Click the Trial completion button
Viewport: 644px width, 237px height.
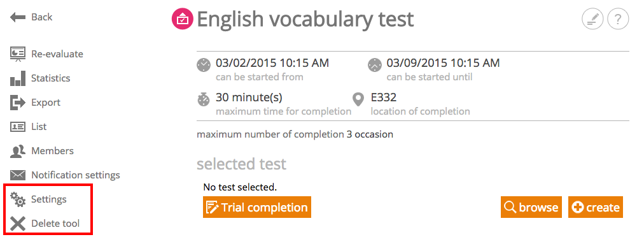pyautogui.click(x=257, y=207)
